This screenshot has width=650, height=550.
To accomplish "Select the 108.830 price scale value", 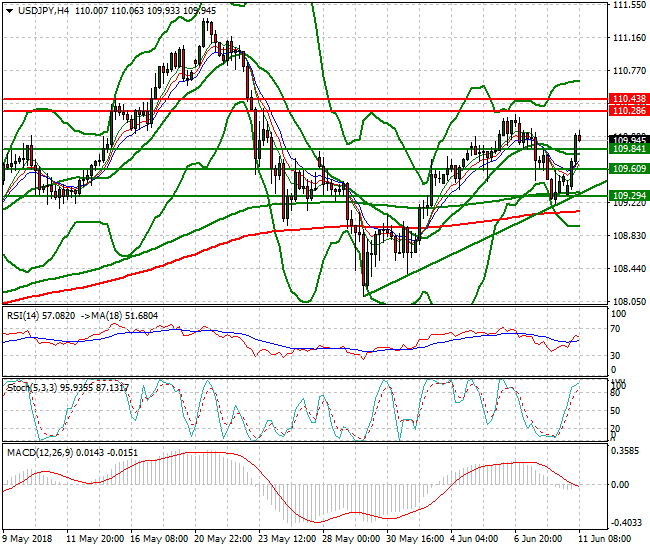I will tap(629, 235).
